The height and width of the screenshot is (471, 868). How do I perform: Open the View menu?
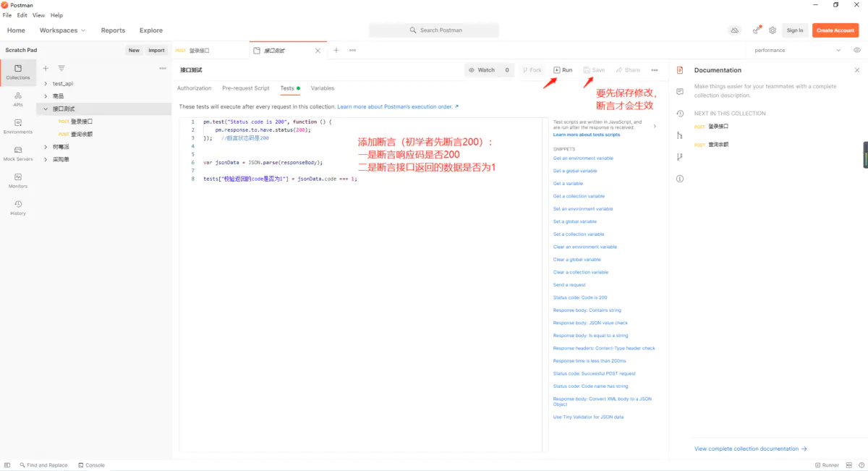[x=38, y=15]
